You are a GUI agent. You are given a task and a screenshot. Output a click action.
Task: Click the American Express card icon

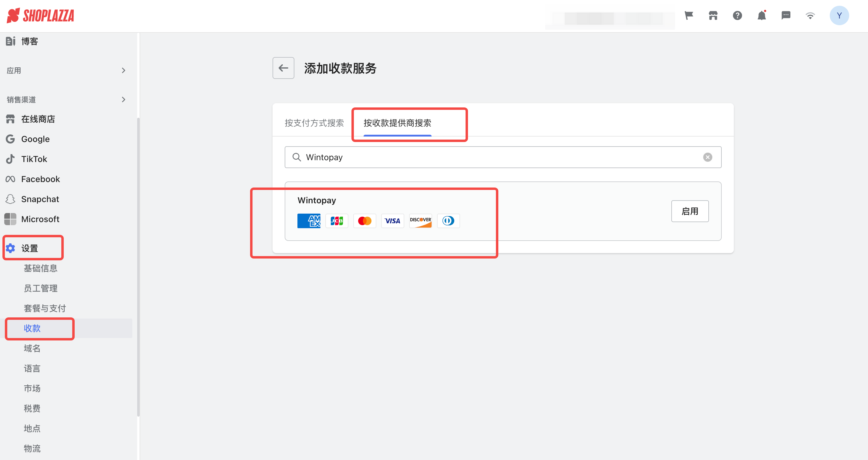coord(309,221)
